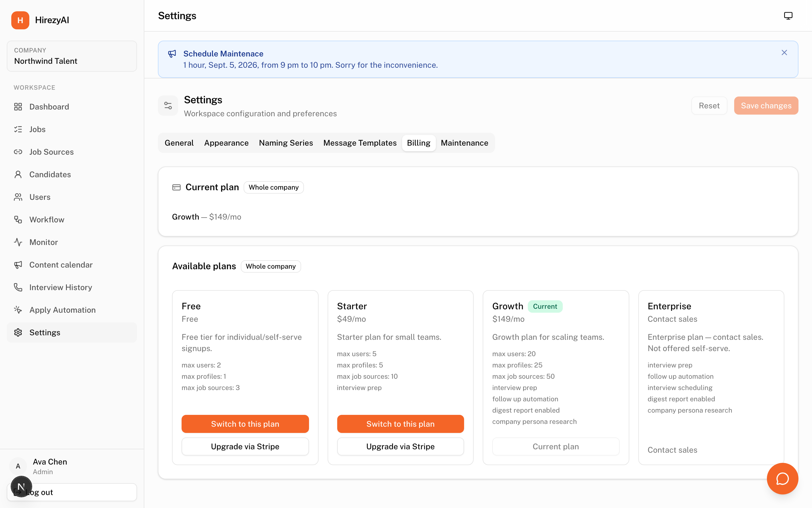Click the Jobs checklist icon

(x=18, y=129)
